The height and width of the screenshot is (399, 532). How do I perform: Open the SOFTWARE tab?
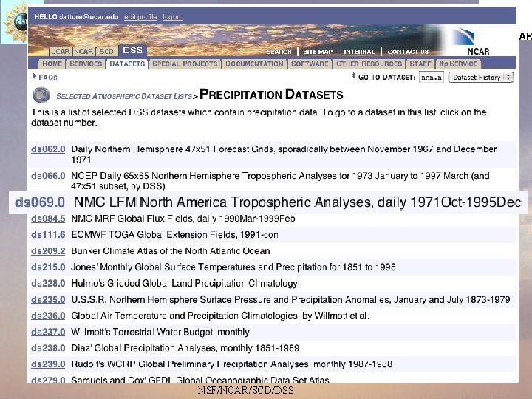[x=310, y=64]
